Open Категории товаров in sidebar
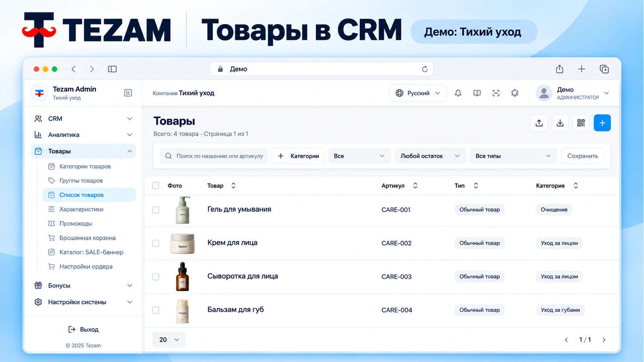This screenshot has width=644, height=362. (89, 167)
